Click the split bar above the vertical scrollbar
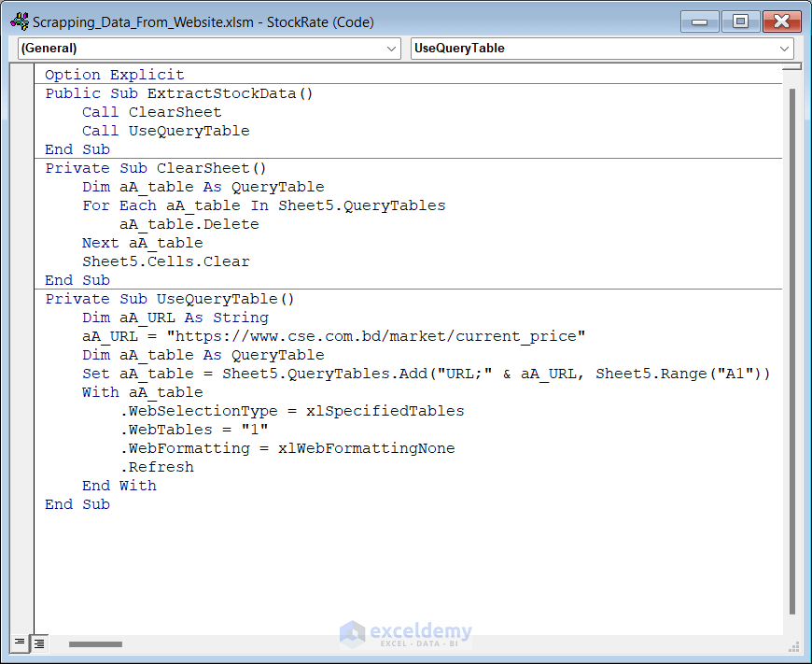Image resolution: width=812 pixels, height=664 pixels. 791,66
